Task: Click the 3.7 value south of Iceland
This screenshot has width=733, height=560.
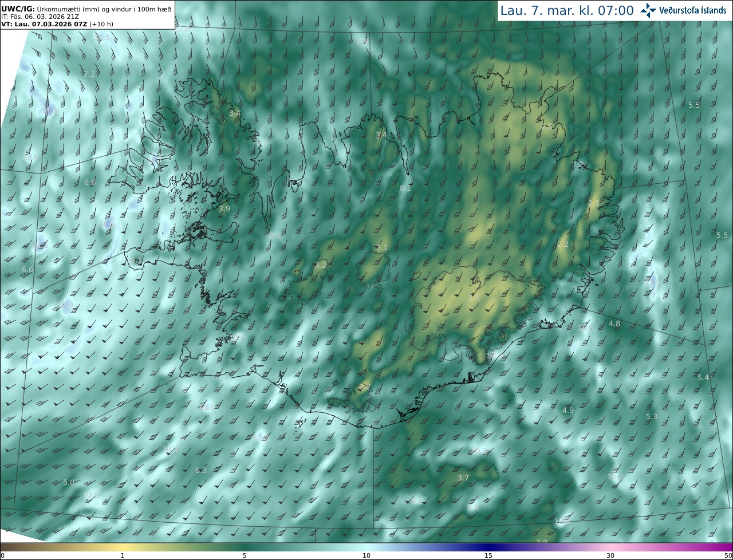Action: pyautogui.click(x=463, y=478)
